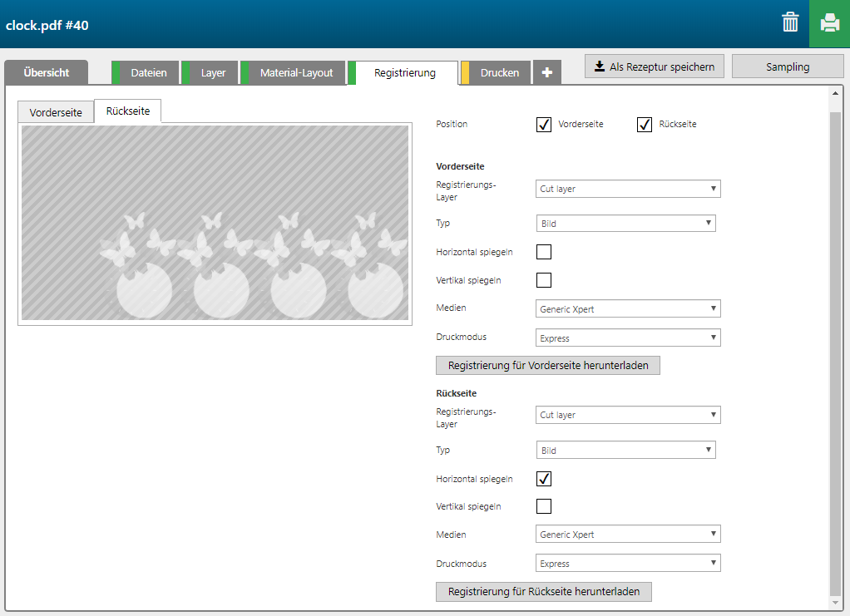Open the Drucken tab
This screenshot has height=616, width=850.
(x=499, y=73)
